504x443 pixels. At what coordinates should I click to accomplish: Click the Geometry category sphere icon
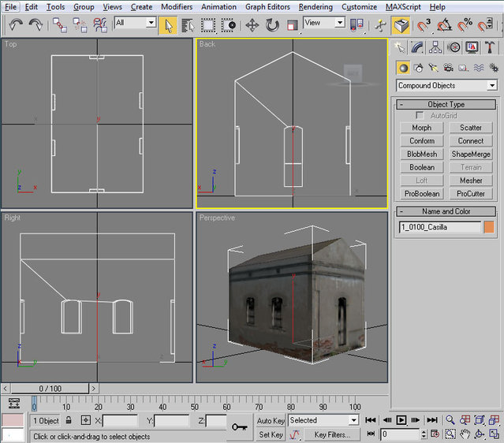click(x=403, y=69)
